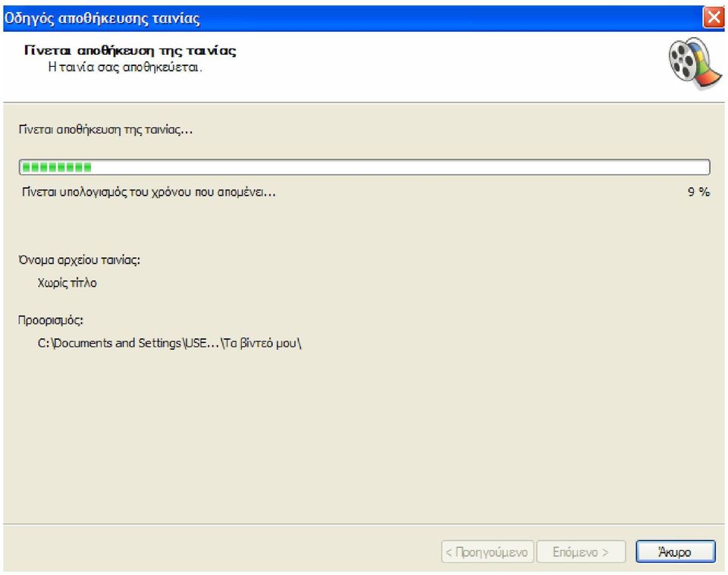The width and height of the screenshot is (728, 575).
Task: Click the wizard title bar text
Action: (x=102, y=18)
